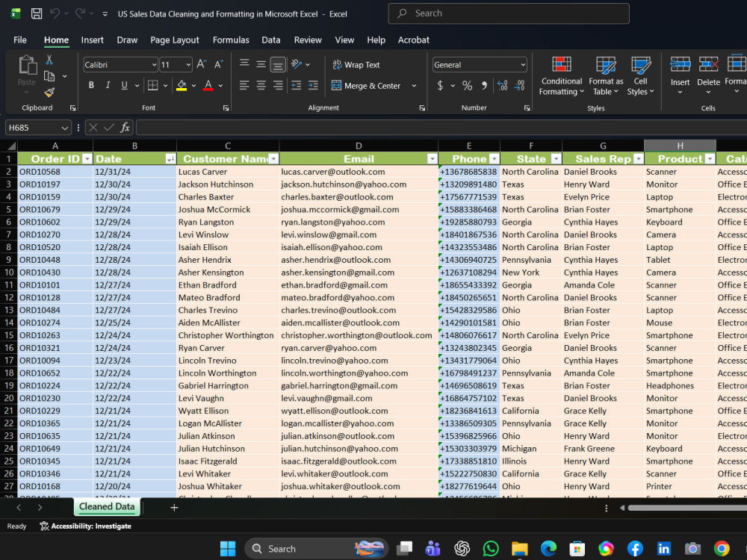Open the Product column filter dropdown

710,158
